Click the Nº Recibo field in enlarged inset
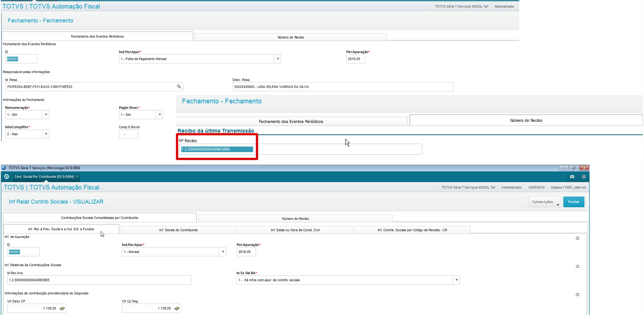The height and width of the screenshot is (315, 644). (x=300, y=149)
